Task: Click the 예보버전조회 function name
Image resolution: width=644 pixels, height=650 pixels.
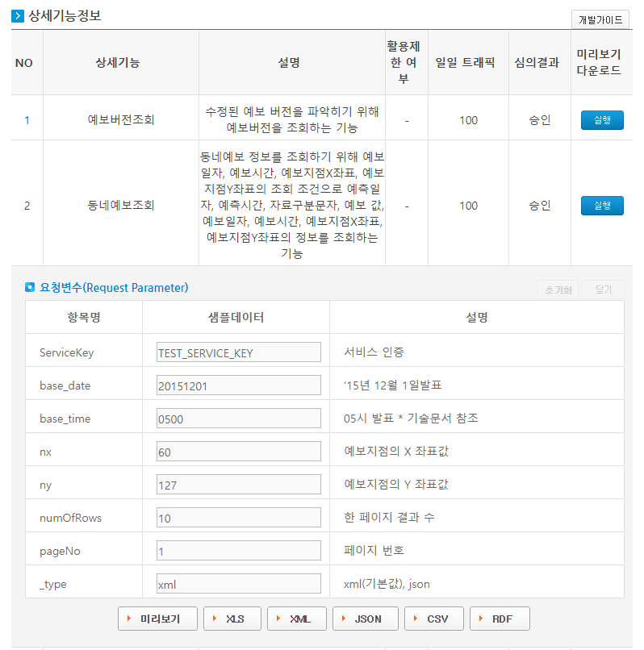Action: (121, 120)
